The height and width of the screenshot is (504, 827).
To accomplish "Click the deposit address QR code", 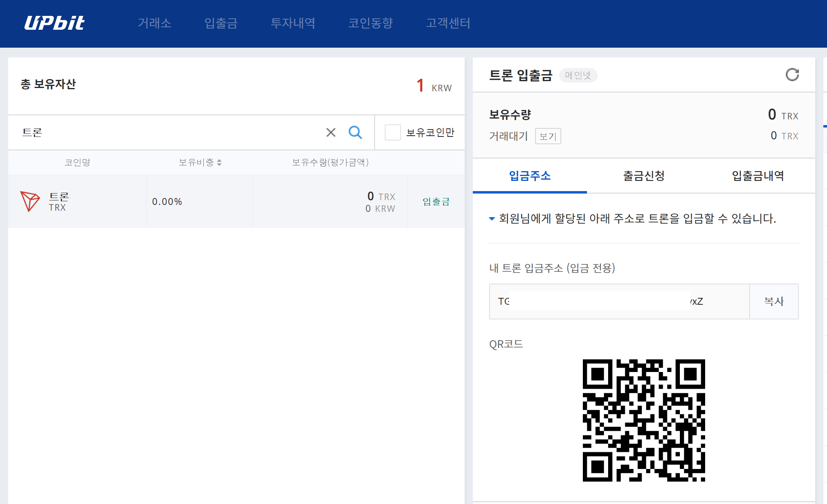I will pos(644,420).
